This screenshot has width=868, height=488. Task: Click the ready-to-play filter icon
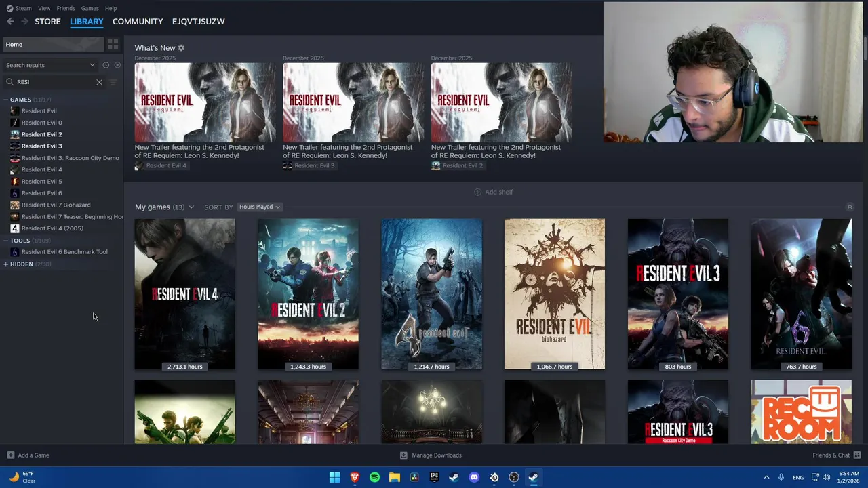coord(117,65)
